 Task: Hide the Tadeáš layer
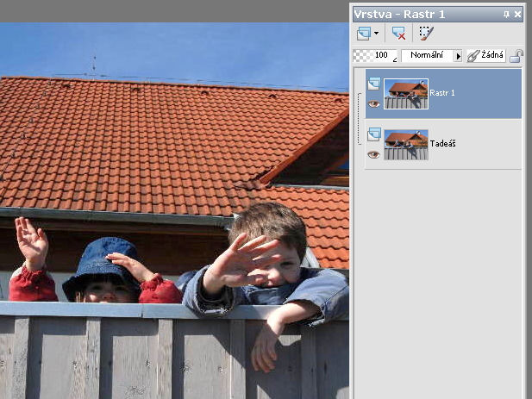(x=373, y=154)
